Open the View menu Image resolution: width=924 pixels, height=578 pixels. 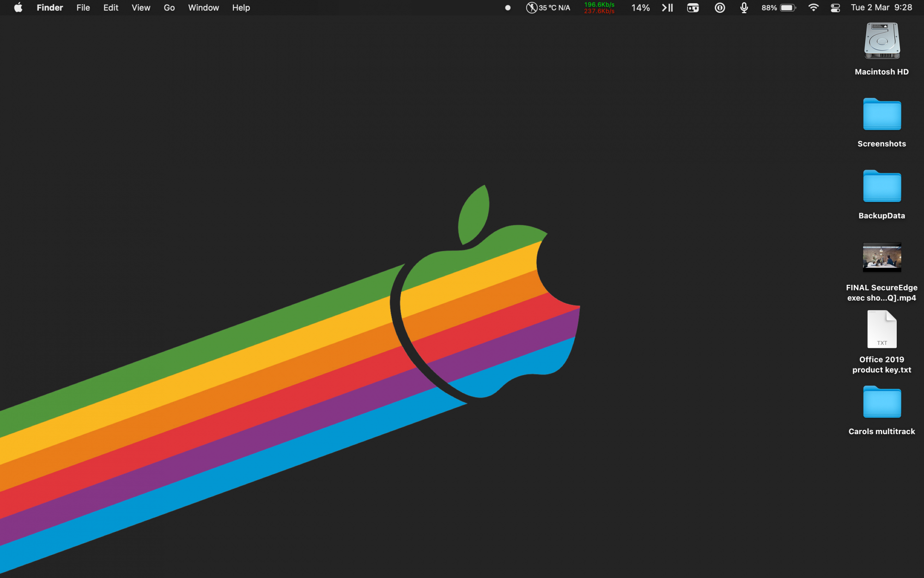[141, 7]
